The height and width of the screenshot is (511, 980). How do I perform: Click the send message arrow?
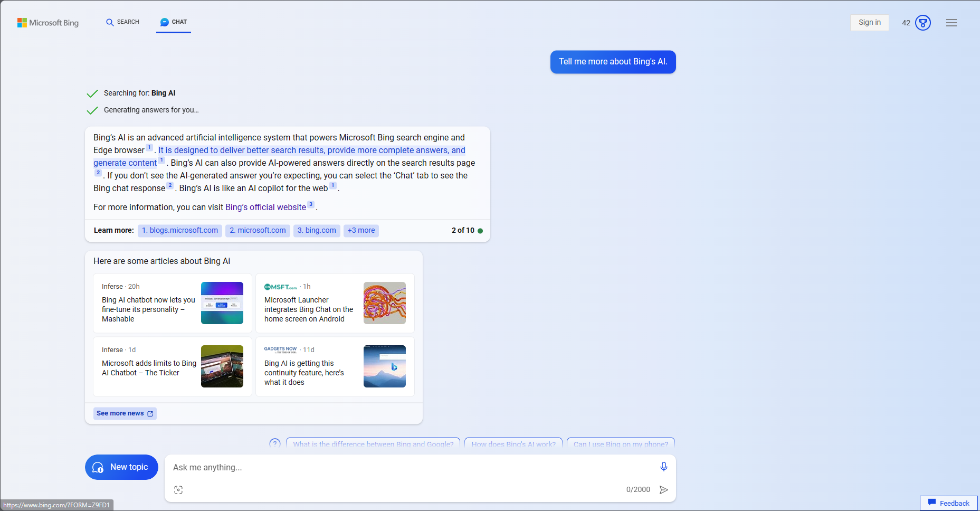pos(664,490)
